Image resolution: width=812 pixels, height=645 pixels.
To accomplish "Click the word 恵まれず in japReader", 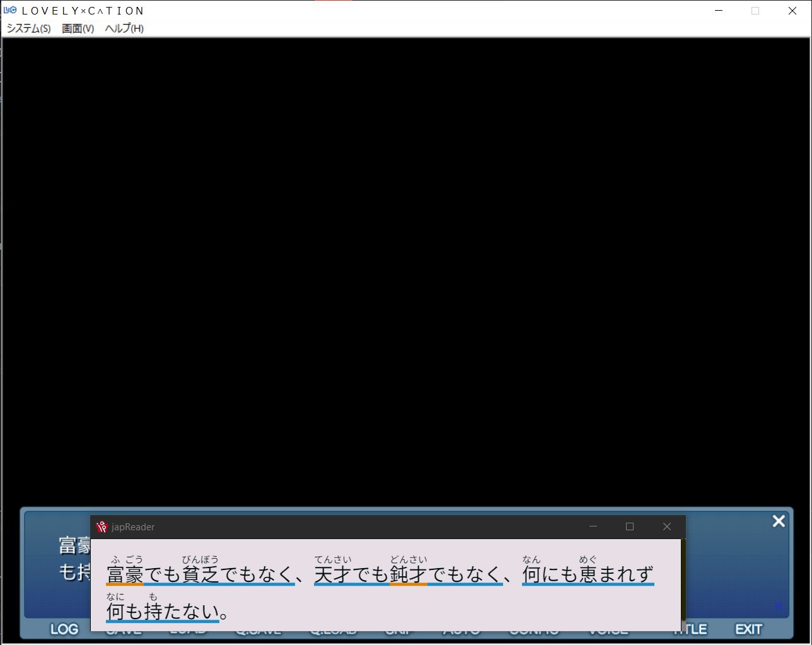I will [617, 574].
